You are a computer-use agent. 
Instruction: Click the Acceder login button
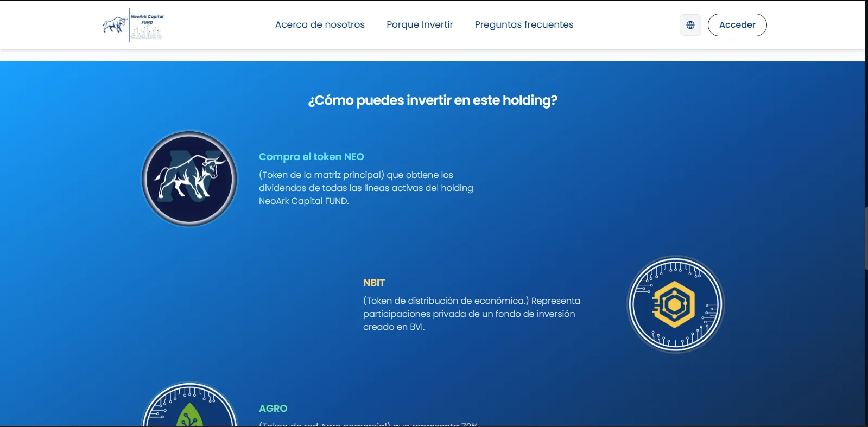coord(737,25)
